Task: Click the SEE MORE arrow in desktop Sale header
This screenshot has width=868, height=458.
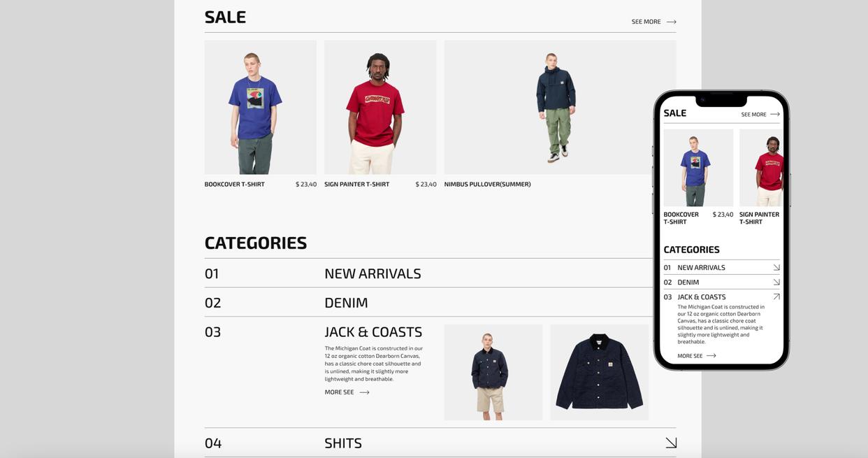Action: click(671, 22)
